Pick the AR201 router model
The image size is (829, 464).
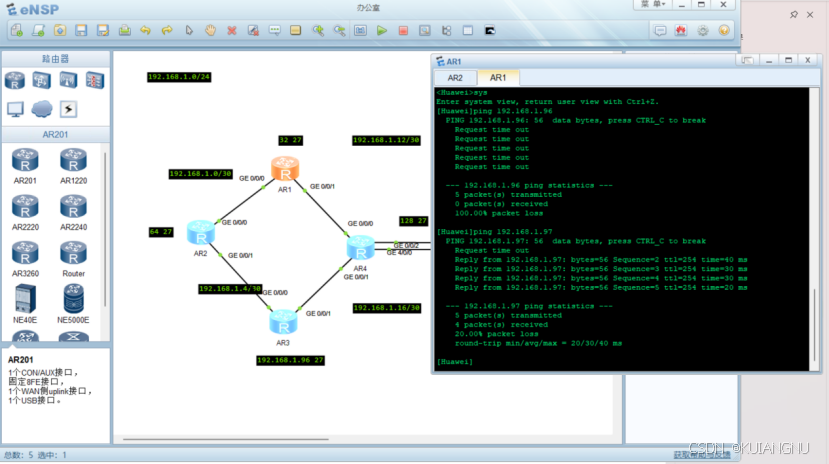25,166
